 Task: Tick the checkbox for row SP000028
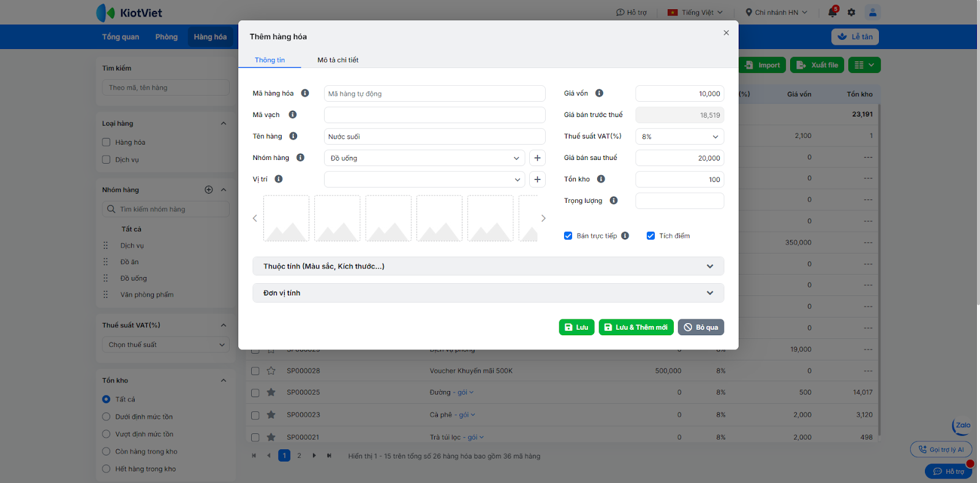click(x=255, y=371)
